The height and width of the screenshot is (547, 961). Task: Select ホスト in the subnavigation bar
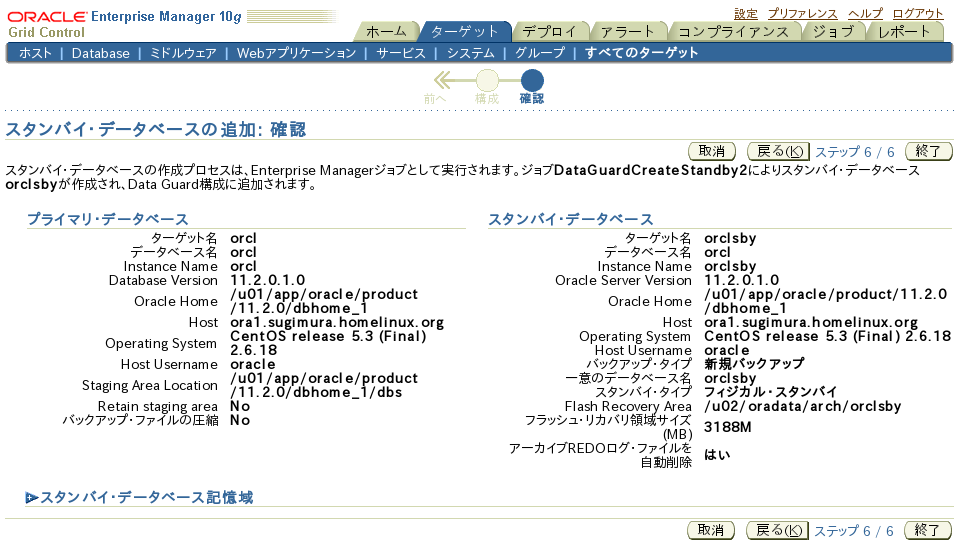coord(36,53)
